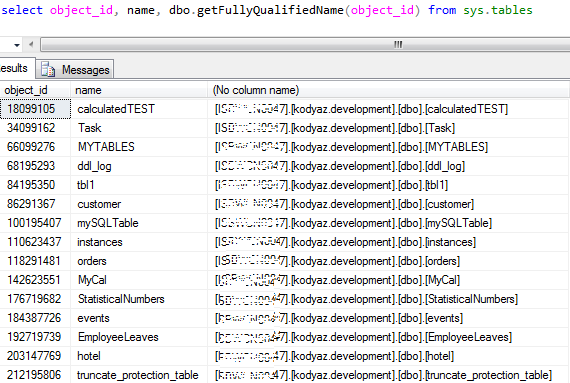Select cell 68195293
The height and width of the screenshot is (383, 570).
(x=35, y=166)
